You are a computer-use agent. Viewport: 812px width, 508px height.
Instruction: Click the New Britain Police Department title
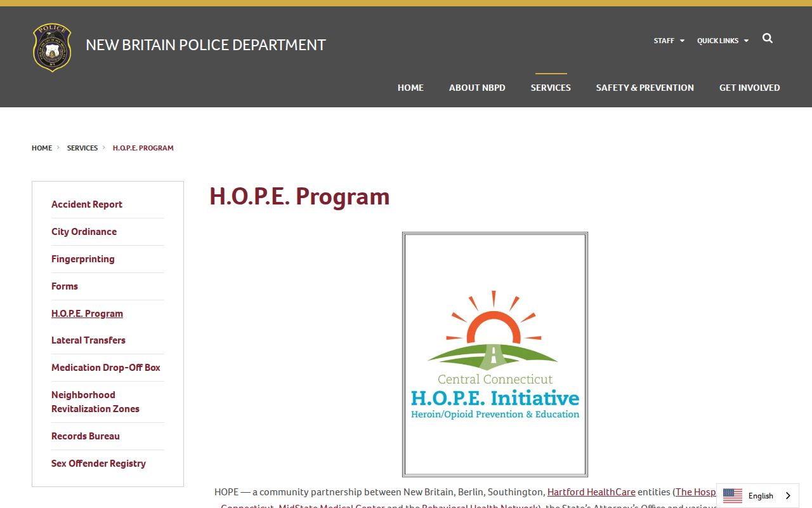[x=206, y=45]
